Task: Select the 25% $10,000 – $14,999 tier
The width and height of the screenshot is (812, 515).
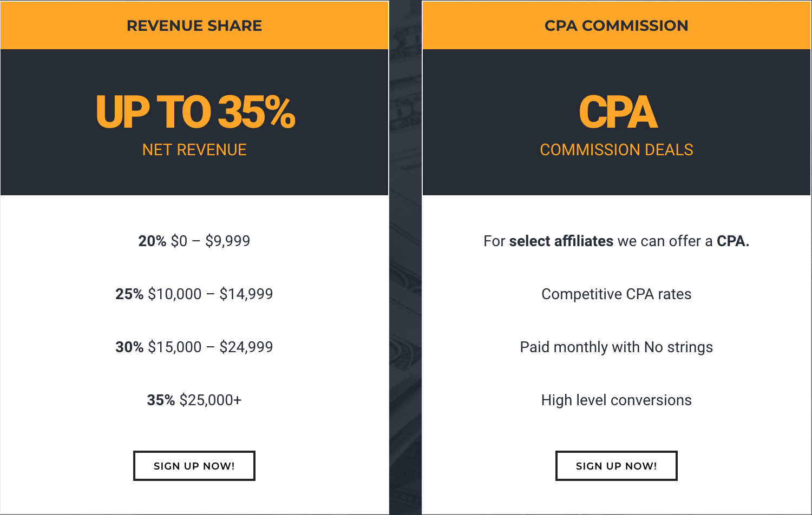Action: coord(194,294)
